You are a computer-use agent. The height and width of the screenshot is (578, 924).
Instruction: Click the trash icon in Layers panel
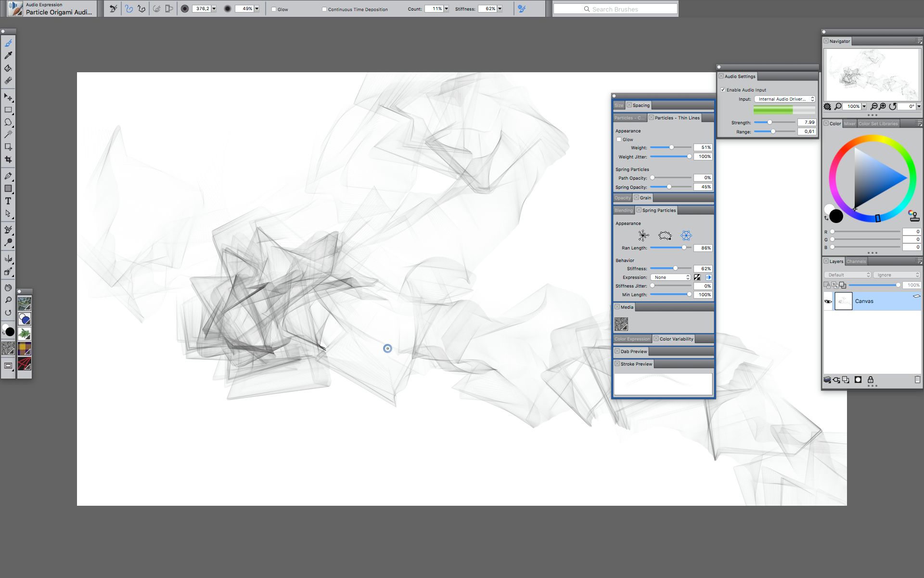pos(917,380)
